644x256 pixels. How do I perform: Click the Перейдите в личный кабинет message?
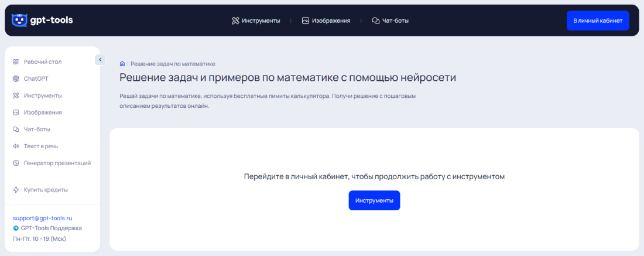click(374, 177)
